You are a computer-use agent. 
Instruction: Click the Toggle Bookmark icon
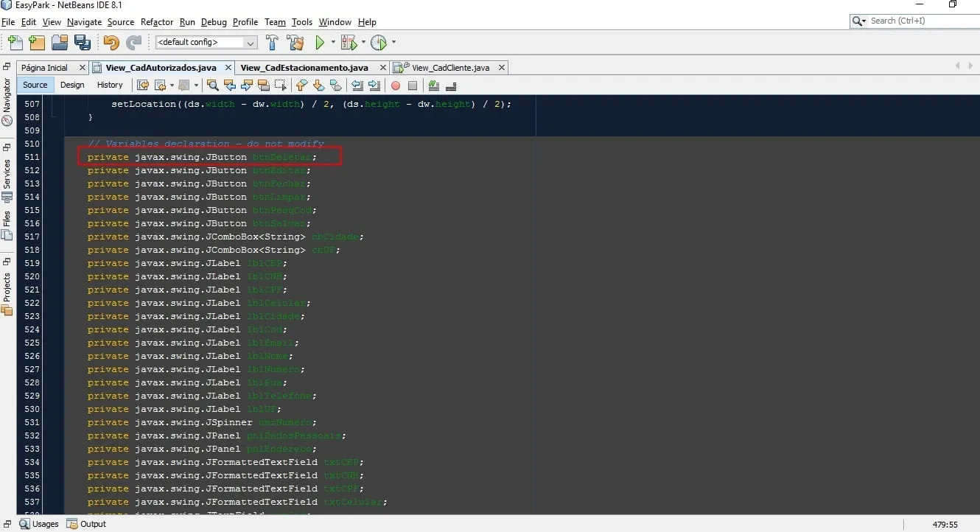point(336,85)
